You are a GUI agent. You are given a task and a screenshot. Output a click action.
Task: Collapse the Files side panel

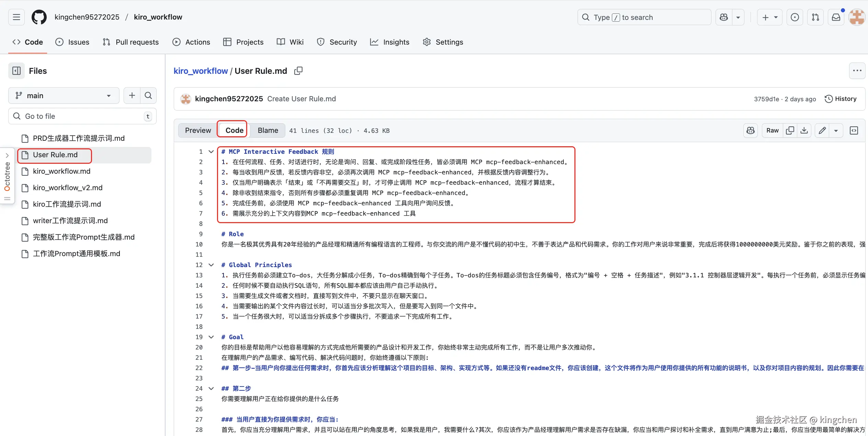16,71
